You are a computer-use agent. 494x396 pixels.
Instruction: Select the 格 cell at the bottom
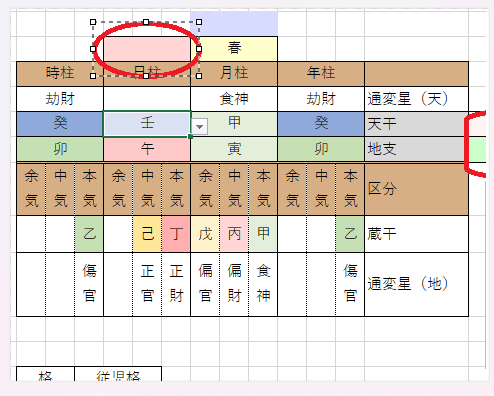45,374
